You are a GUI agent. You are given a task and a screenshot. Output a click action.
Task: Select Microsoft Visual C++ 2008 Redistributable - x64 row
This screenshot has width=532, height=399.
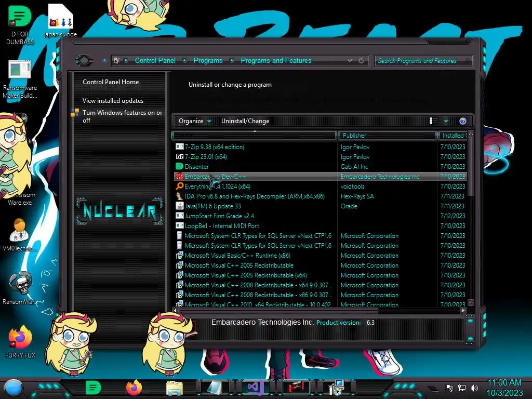point(320,285)
